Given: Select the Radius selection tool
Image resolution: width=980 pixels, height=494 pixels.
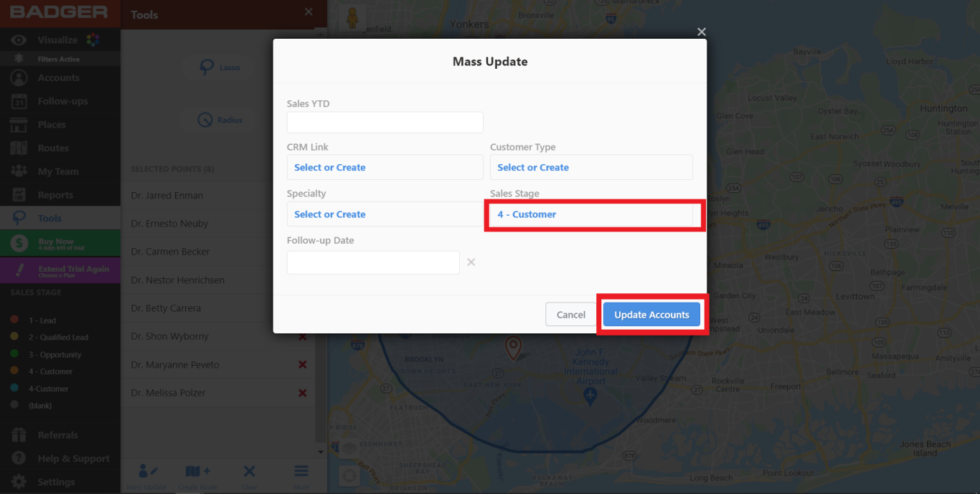Looking at the screenshot, I should click(217, 119).
